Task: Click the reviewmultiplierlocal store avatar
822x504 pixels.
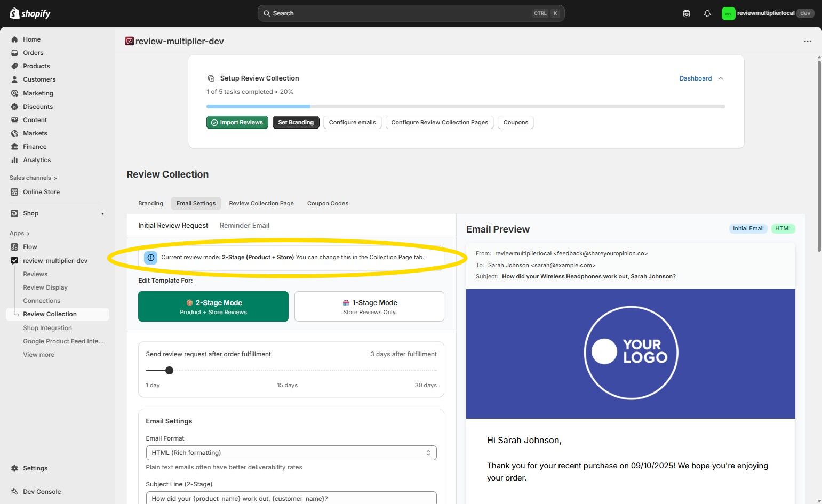Action: pos(728,13)
